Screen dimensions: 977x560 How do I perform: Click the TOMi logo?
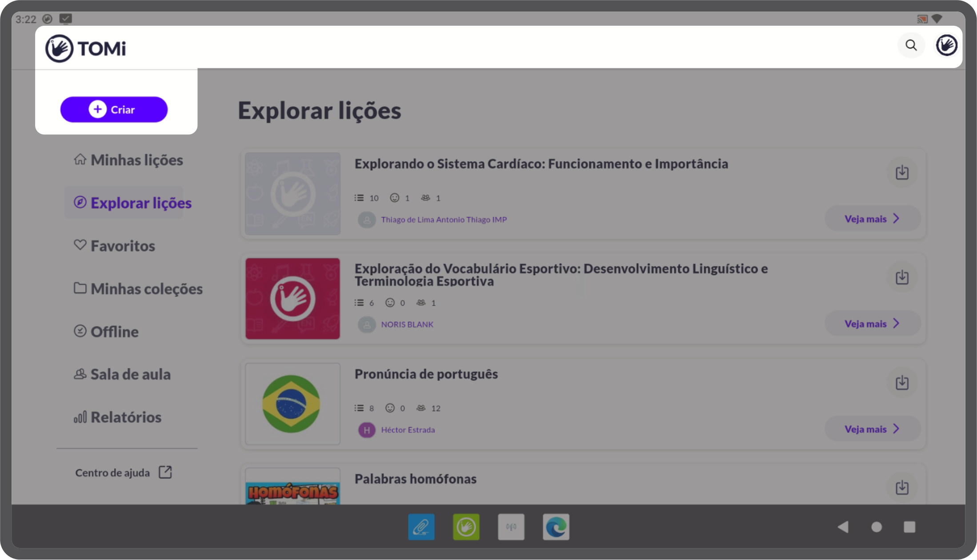point(86,48)
